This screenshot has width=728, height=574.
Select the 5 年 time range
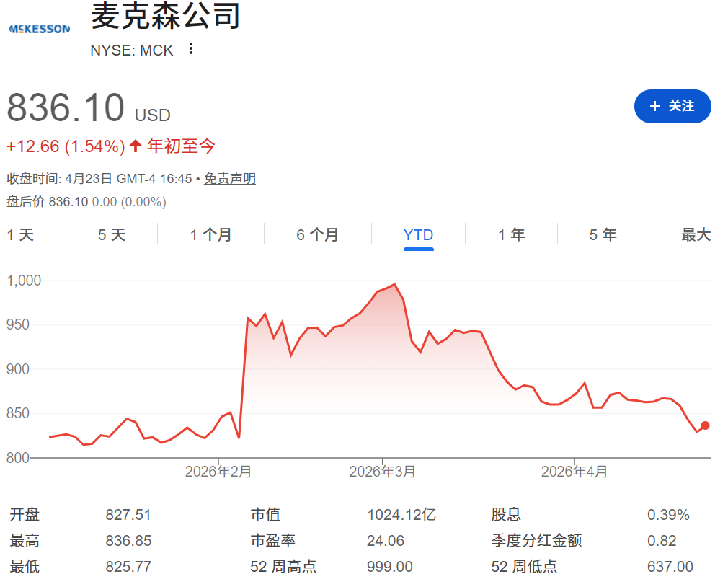(603, 234)
